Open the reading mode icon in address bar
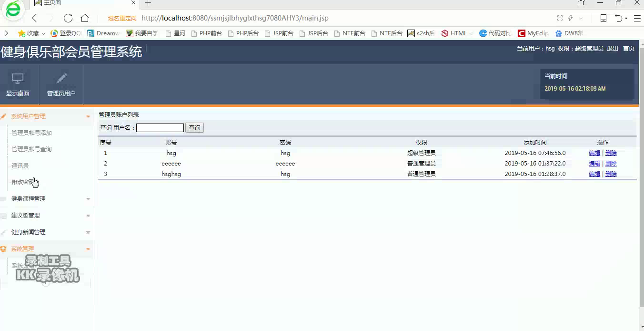Image resolution: width=644 pixels, height=331 pixels. pos(603,18)
